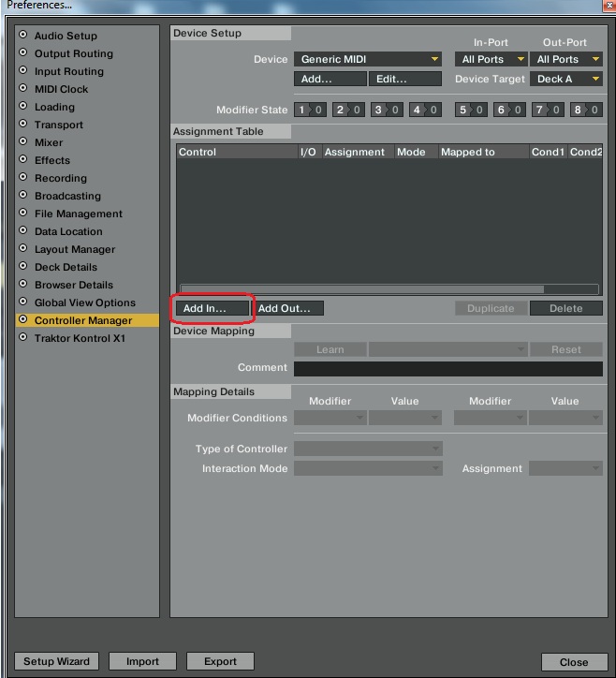Image resolution: width=616 pixels, height=678 pixels.
Task: Open second Modifier condition dropdown
Action: (x=491, y=418)
